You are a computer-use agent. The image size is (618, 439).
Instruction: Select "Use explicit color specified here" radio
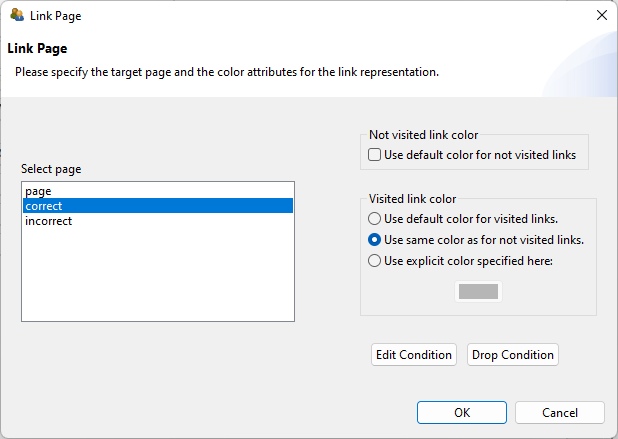375,261
